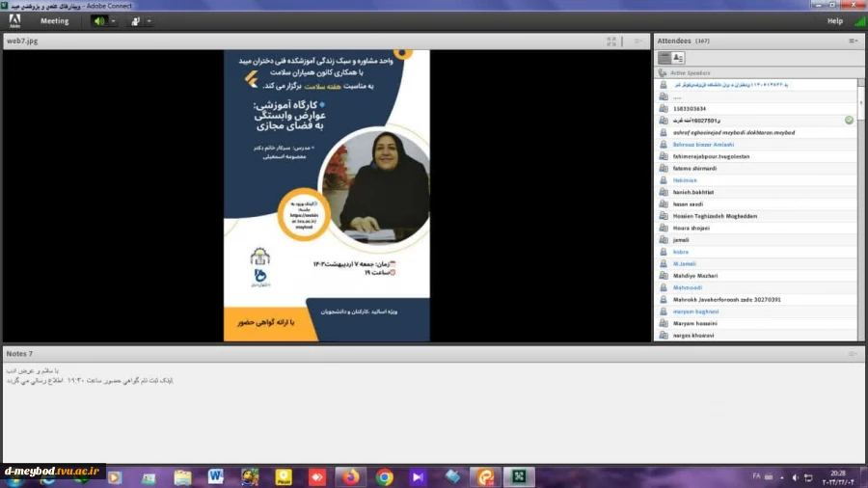This screenshot has height=488, width=868.
Task: Check the green connection status indicator
Action: click(x=859, y=21)
